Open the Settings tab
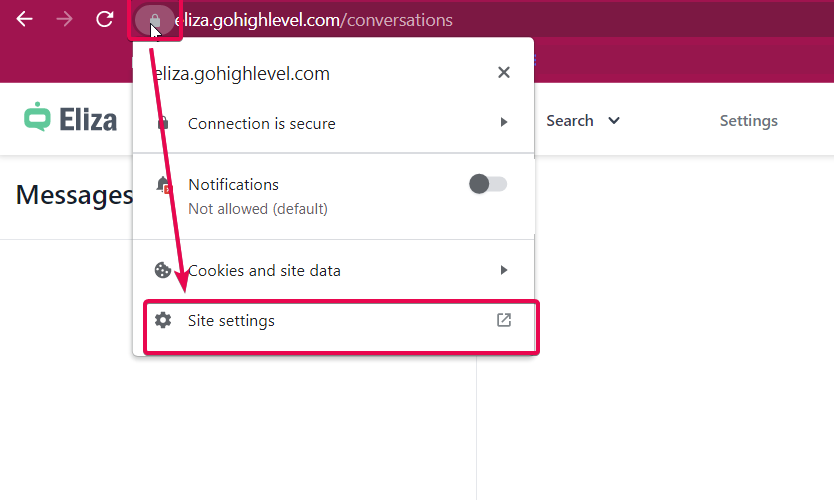The height and width of the screenshot is (500, 834). [x=748, y=121]
